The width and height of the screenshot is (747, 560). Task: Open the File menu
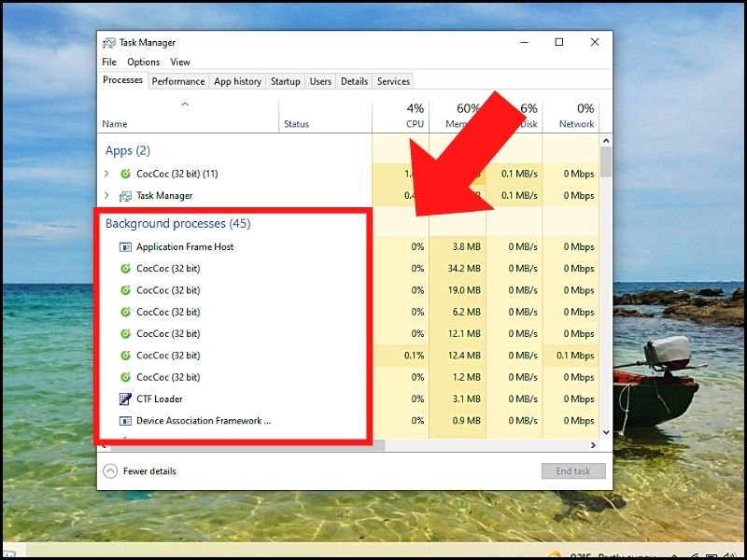point(109,62)
